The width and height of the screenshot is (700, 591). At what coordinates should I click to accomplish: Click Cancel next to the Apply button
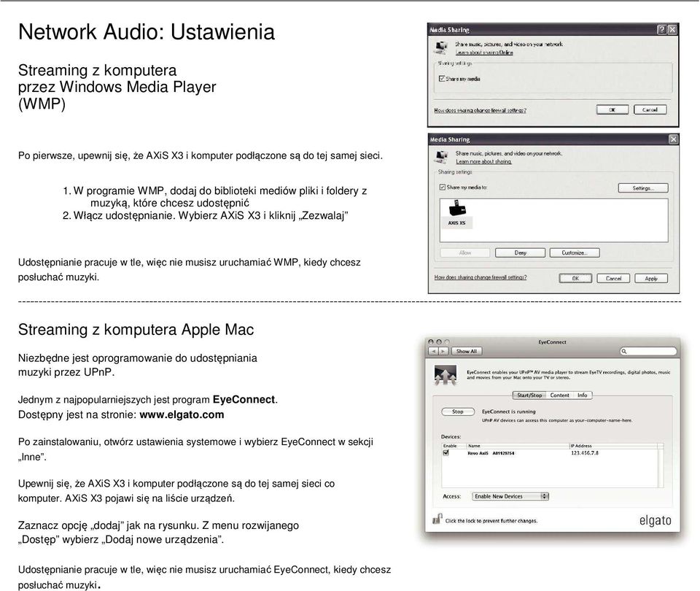point(613,278)
